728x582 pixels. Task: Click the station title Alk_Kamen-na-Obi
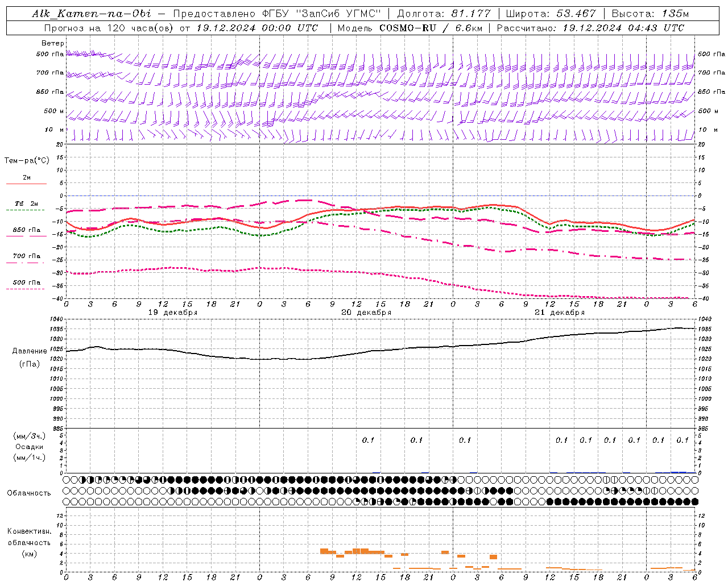click(x=92, y=14)
